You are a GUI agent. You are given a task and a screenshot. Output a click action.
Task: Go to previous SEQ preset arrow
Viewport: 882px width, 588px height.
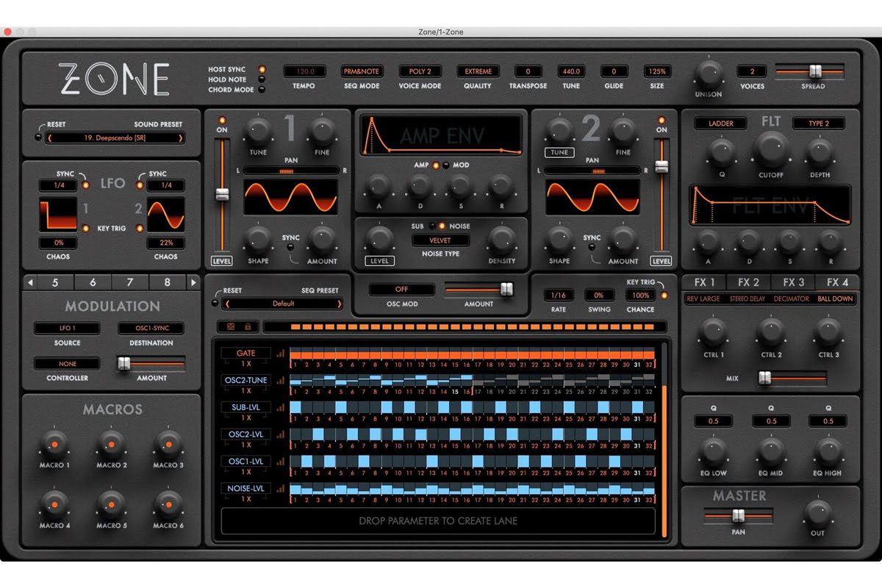[226, 304]
